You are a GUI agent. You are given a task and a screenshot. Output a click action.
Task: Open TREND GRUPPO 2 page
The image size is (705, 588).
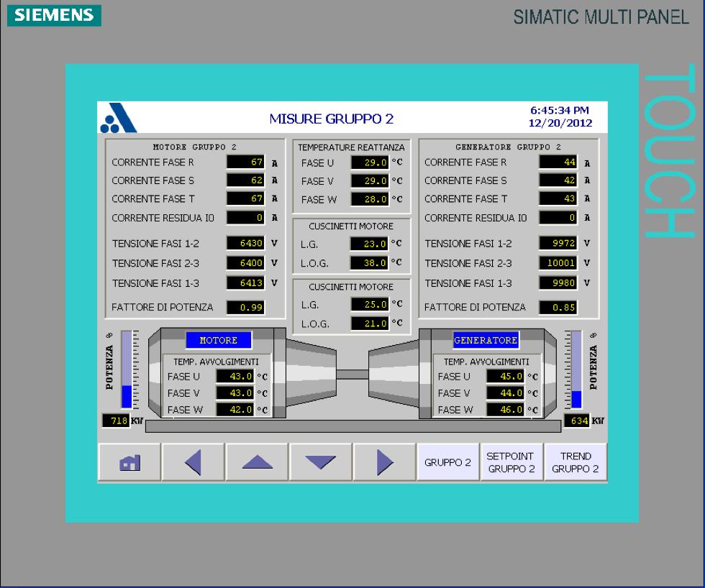576,463
